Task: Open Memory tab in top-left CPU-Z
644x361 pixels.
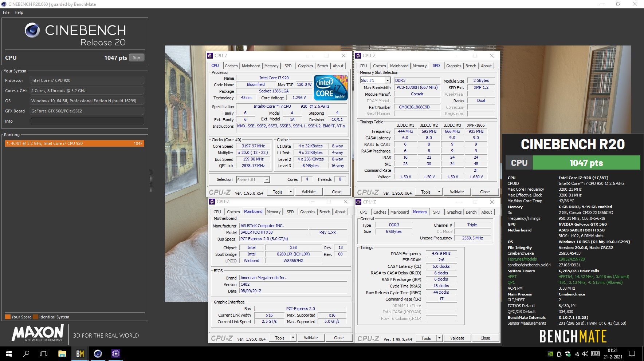Action: [x=271, y=66]
